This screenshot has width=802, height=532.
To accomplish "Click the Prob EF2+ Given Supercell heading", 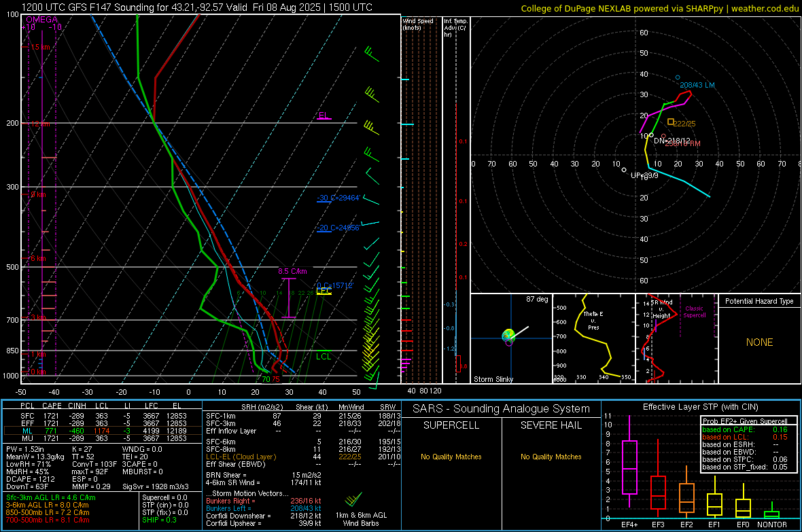I will [745, 421].
